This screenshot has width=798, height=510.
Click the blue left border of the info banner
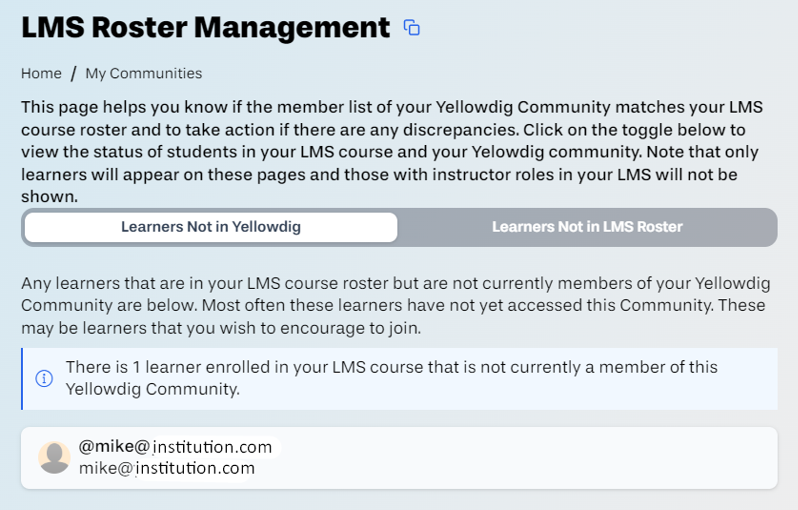point(22,379)
